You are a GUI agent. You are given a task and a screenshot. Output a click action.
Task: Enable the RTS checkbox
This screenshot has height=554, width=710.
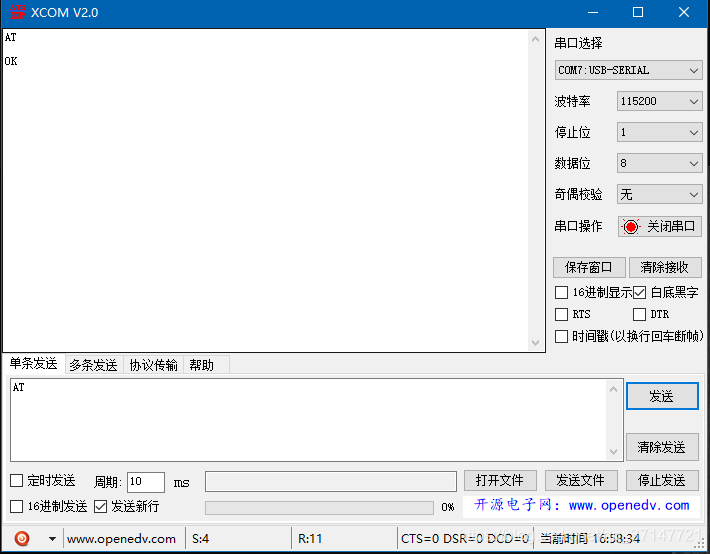click(561, 314)
